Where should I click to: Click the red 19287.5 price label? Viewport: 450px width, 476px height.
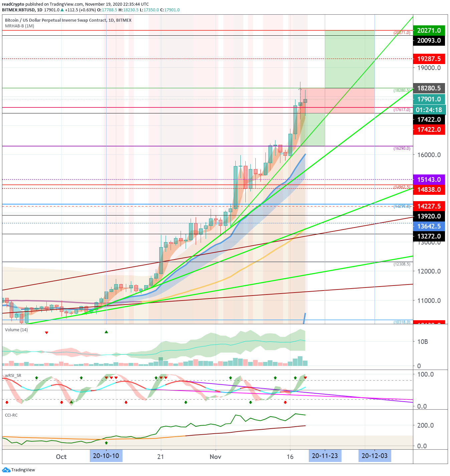point(429,59)
